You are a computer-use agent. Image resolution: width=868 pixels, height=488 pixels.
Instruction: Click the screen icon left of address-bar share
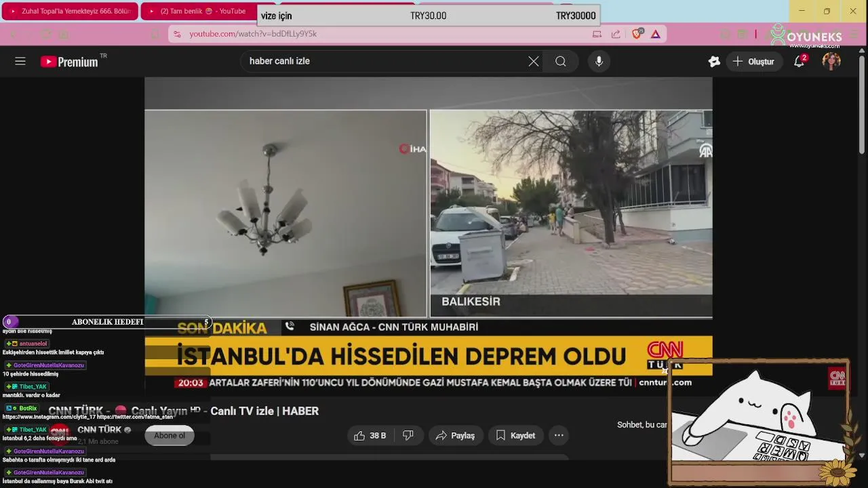coord(597,34)
